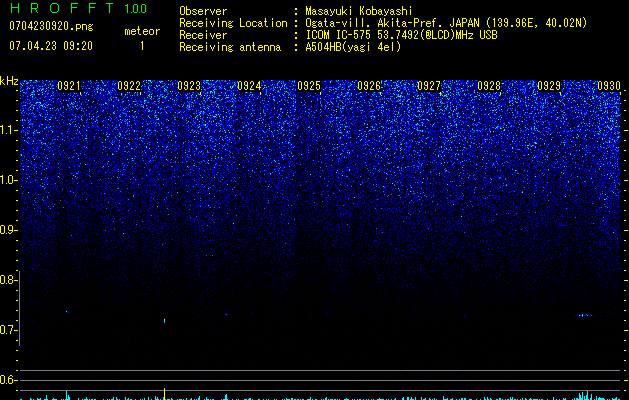Click the Receiver field label
Screen dimensions: 629x400
[x=203, y=35]
